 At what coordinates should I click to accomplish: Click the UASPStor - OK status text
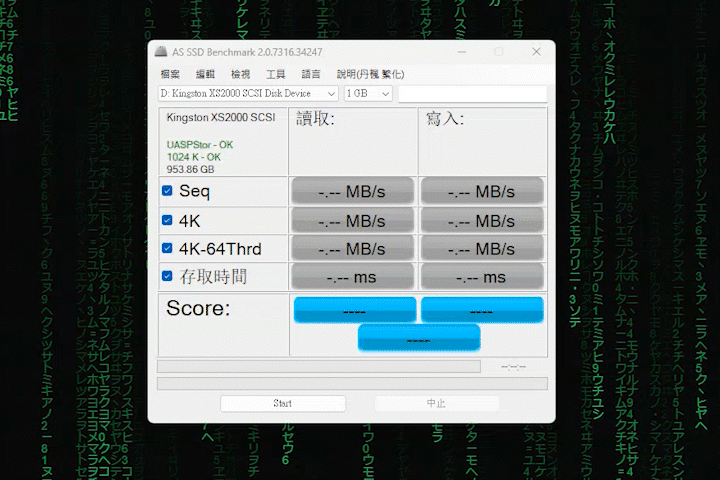(x=200, y=145)
